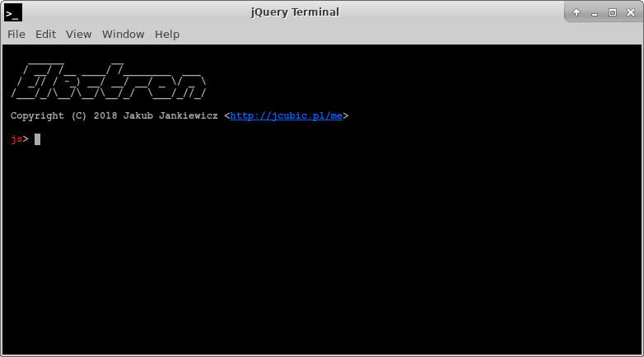Click the Copyright (C) 2018 Jakub Jankiewicz text

[114, 116]
